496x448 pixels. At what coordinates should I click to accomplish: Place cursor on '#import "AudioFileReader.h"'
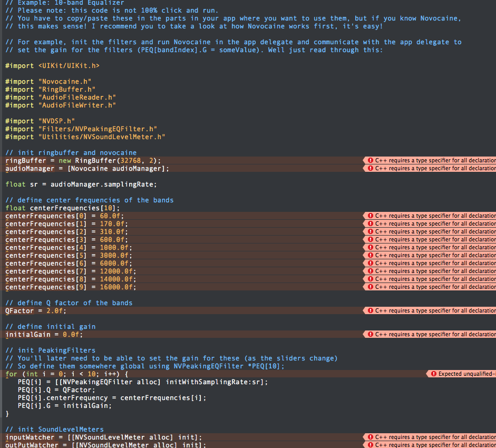point(61,98)
